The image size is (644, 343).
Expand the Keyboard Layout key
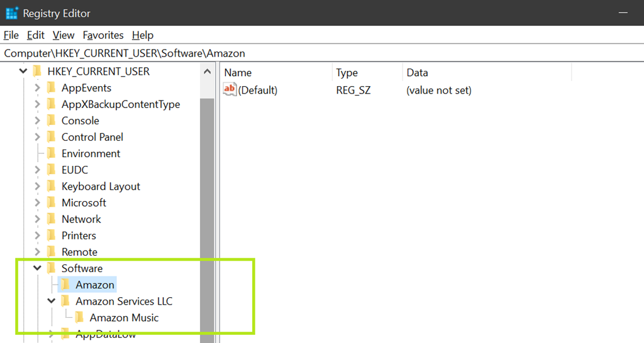pyautogui.click(x=38, y=187)
